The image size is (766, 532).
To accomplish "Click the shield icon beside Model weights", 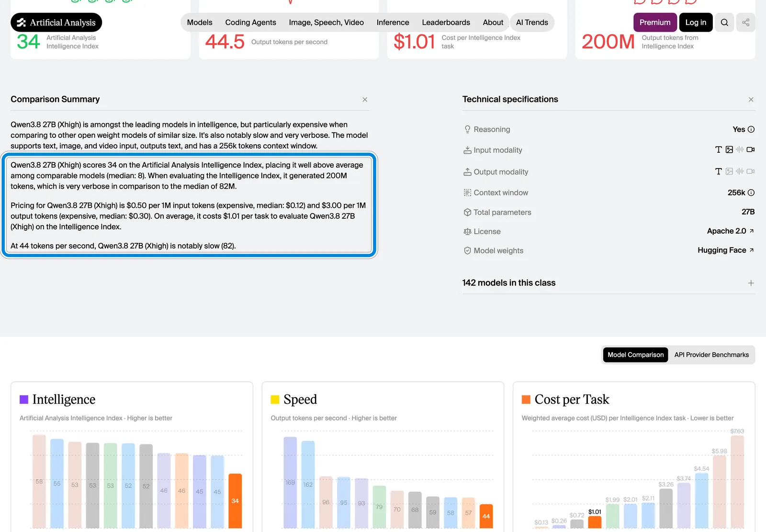I will point(467,250).
